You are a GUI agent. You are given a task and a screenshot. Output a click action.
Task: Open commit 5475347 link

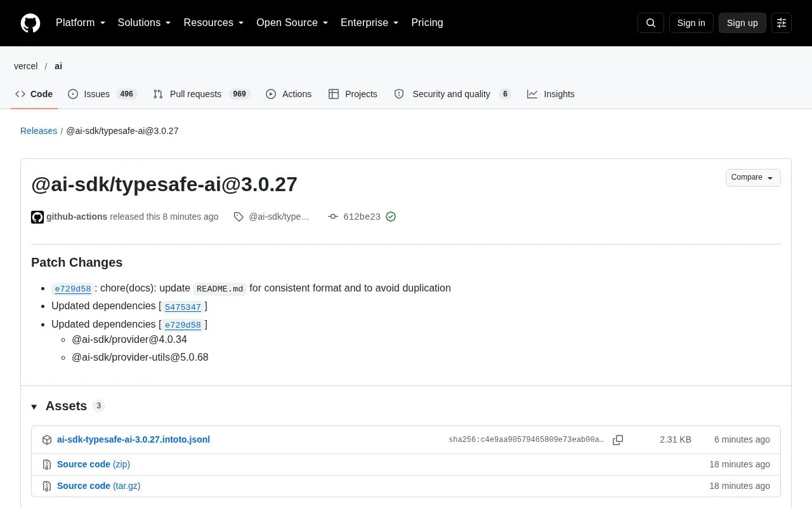183,307
